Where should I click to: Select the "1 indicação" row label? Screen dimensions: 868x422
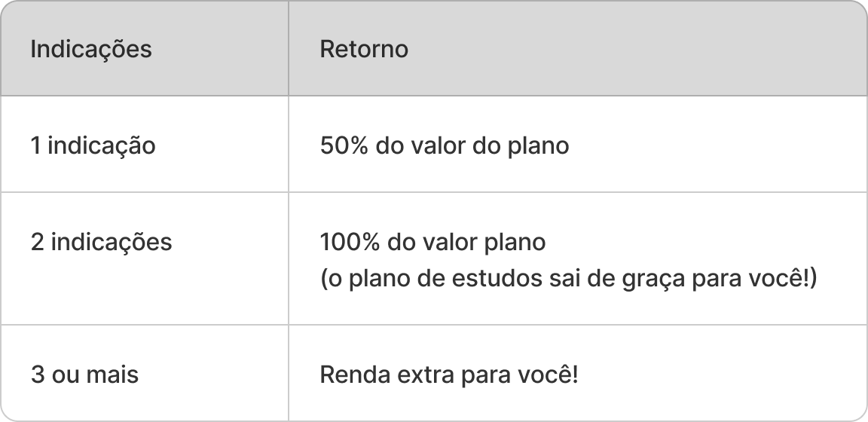[93, 145]
